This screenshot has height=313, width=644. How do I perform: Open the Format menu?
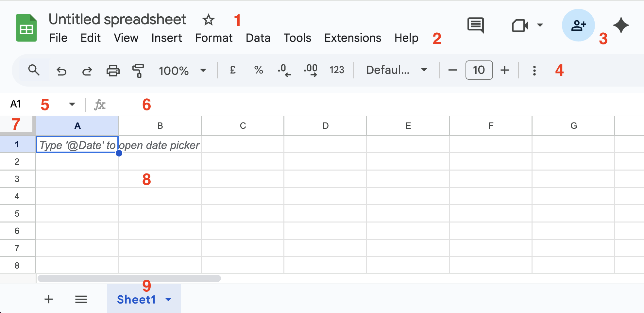click(x=214, y=38)
